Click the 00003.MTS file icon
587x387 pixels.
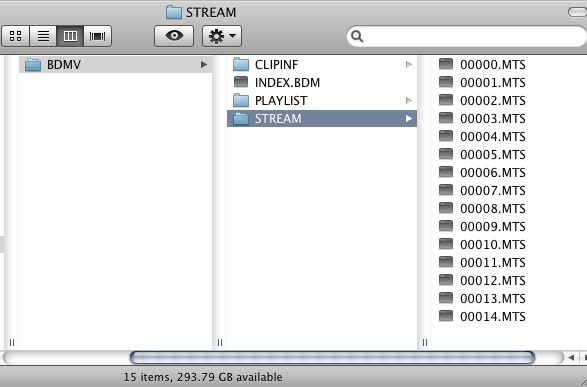446,118
